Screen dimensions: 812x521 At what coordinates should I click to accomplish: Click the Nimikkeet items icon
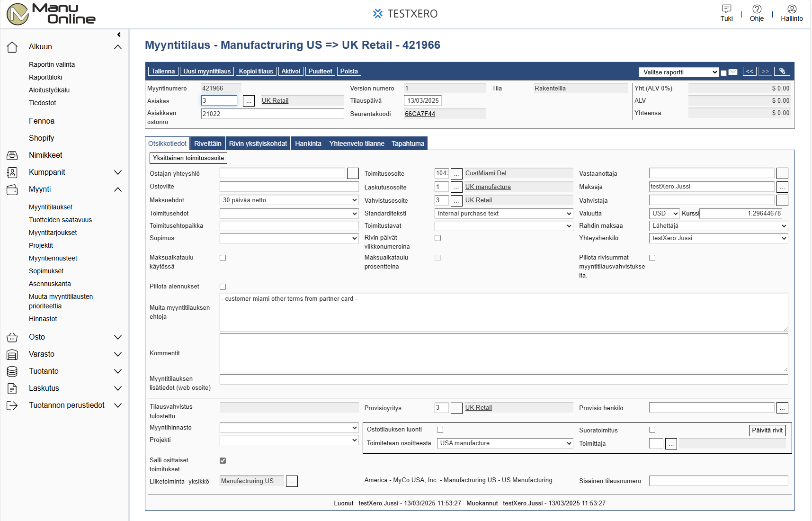12,155
